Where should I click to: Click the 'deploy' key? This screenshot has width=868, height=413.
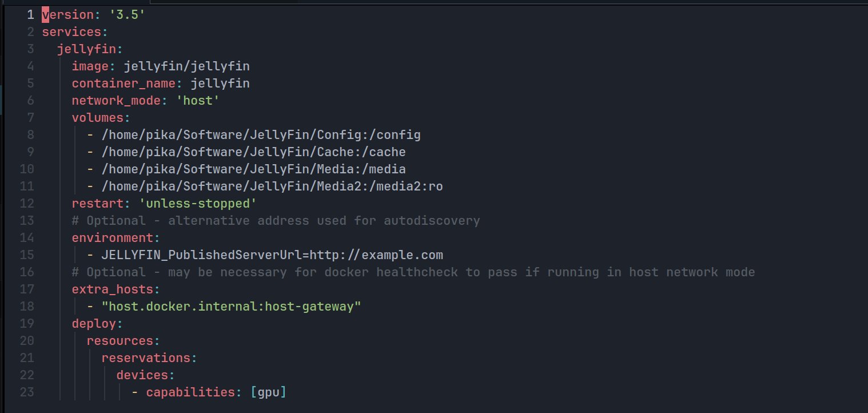coord(94,324)
